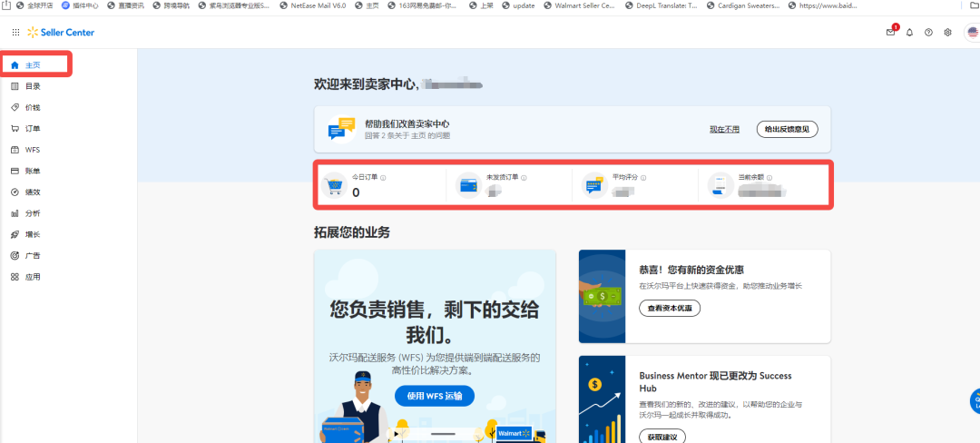Open the mail inbox with notification badge
Viewport: 980px width, 443px height.
pos(891,32)
